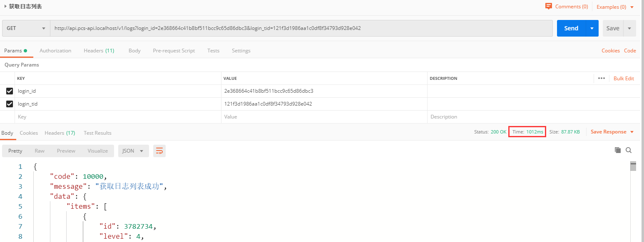The width and height of the screenshot is (644, 242).
Task: Expand the 获取日志列表 request title triangle
Action: coord(5,6)
